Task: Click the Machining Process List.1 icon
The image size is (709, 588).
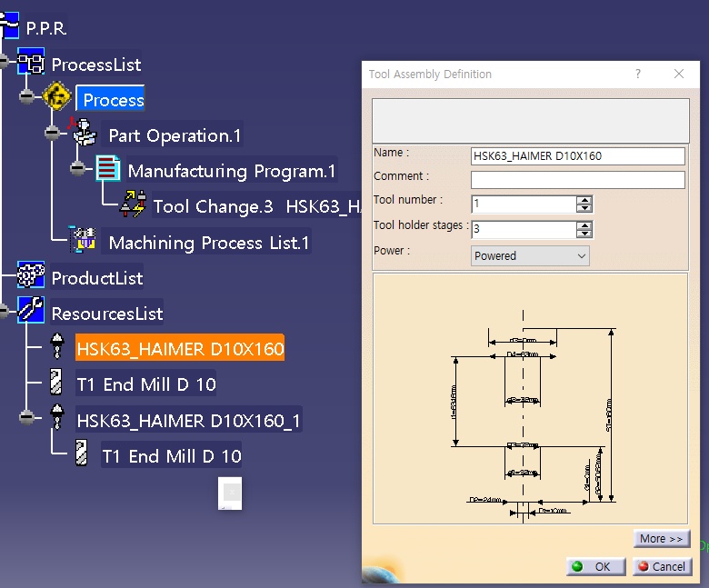Action: coord(83,239)
